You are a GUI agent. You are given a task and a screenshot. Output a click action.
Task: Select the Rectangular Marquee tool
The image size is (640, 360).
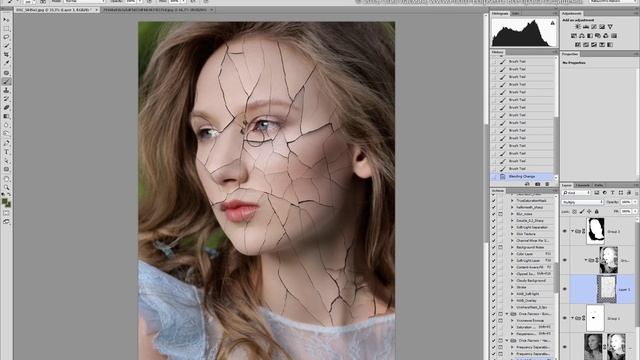pyautogui.click(x=6, y=29)
